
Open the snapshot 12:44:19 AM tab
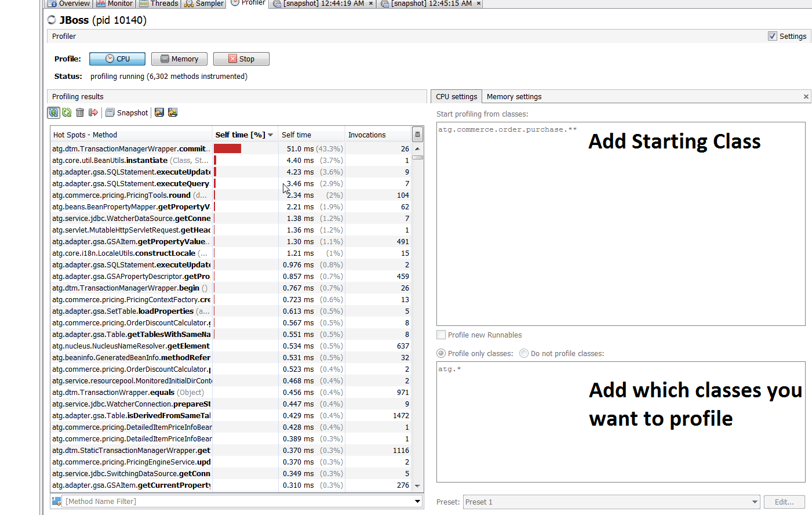(x=323, y=3)
